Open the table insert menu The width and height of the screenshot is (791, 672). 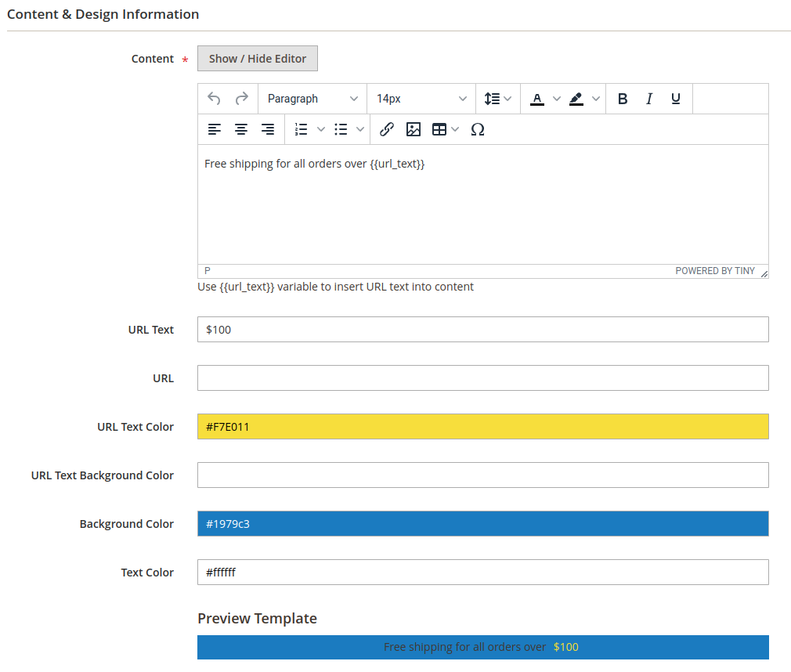(x=446, y=130)
